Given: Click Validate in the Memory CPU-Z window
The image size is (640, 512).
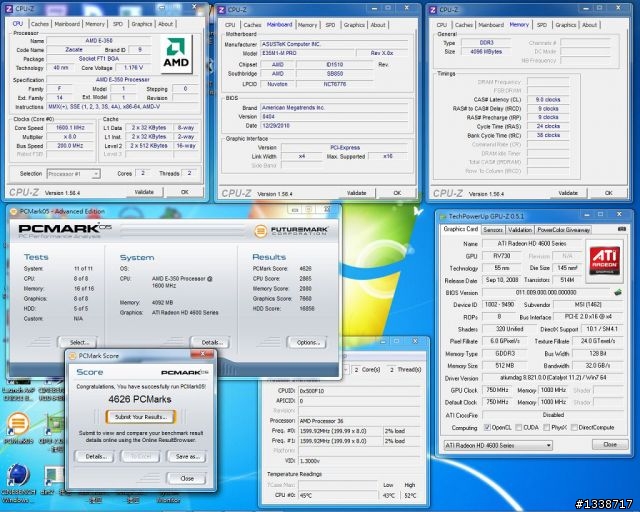Looking at the screenshot, I should pyautogui.click(x=568, y=193).
